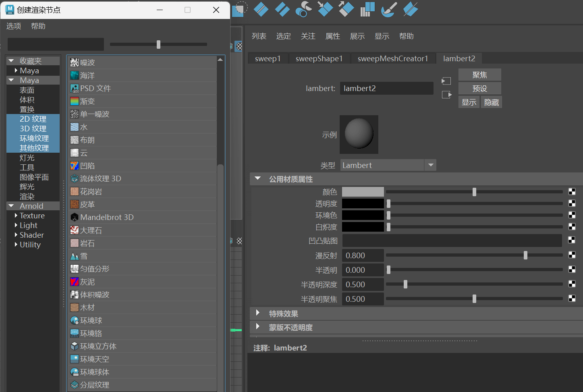
Task: Create a 环境立方体 env cube node
Action: [142, 346]
